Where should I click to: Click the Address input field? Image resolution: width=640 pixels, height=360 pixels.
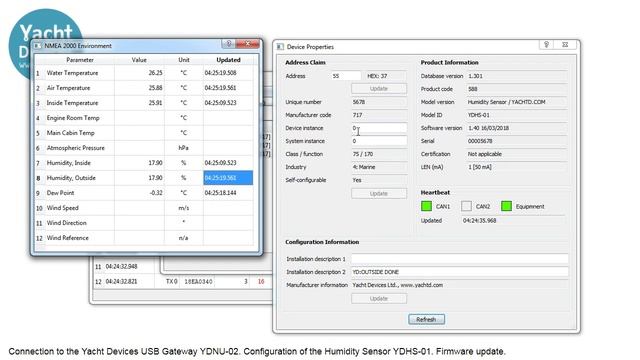(x=346, y=76)
